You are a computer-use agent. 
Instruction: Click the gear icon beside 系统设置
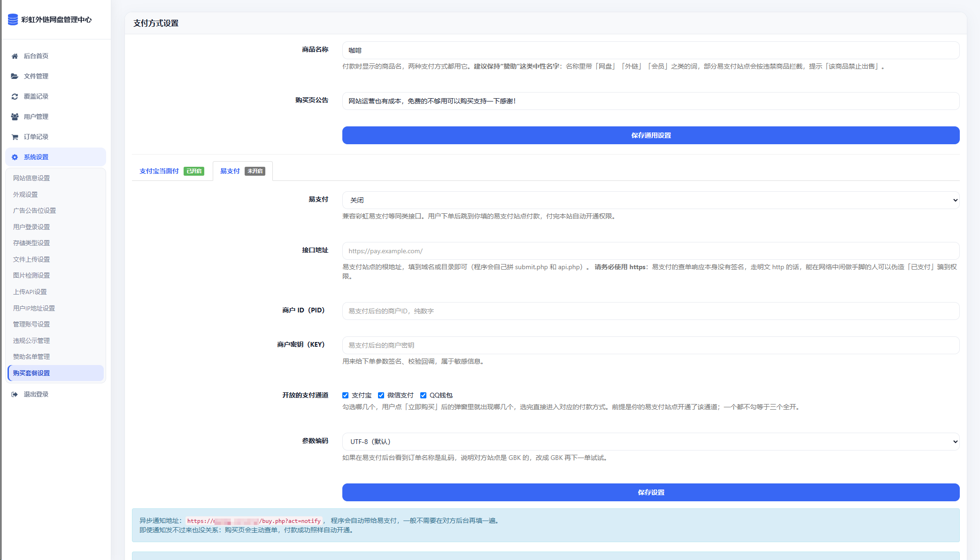click(x=15, y=157)
